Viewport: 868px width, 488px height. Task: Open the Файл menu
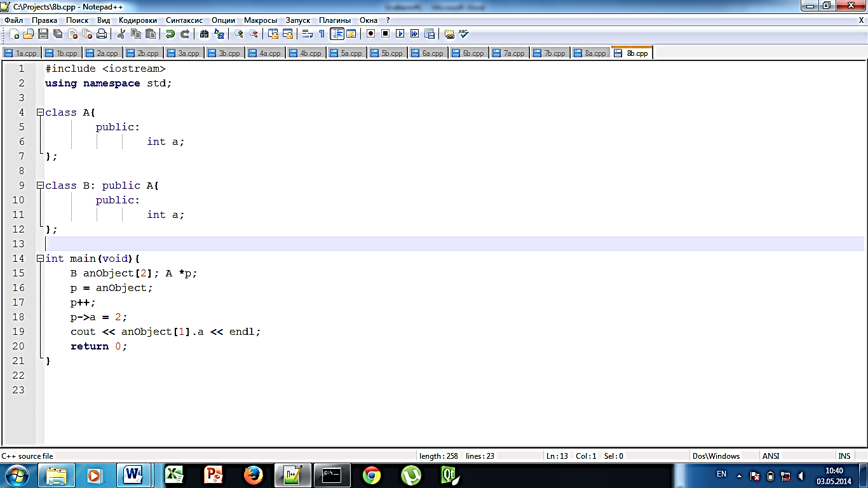13,20
